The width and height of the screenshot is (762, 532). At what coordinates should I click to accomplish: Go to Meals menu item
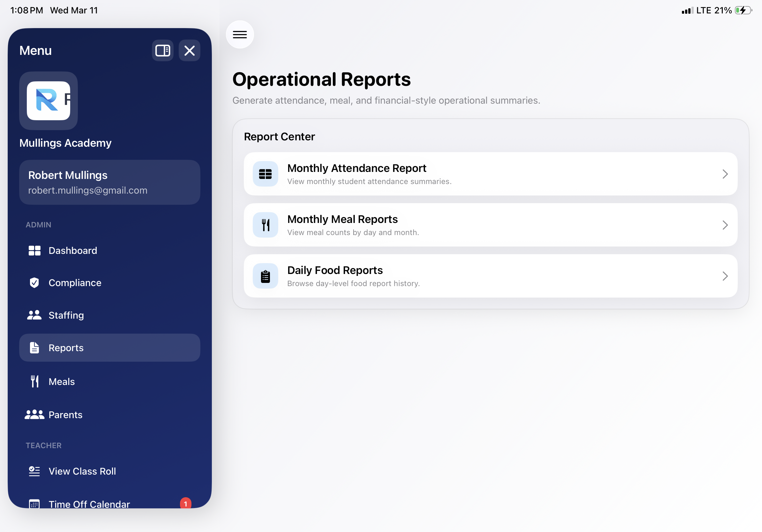(109, 382)
